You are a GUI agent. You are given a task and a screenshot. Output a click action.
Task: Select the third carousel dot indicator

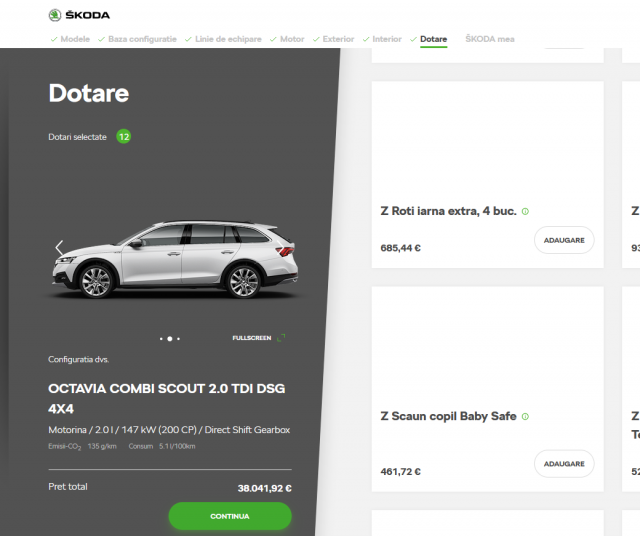point(178,339)
